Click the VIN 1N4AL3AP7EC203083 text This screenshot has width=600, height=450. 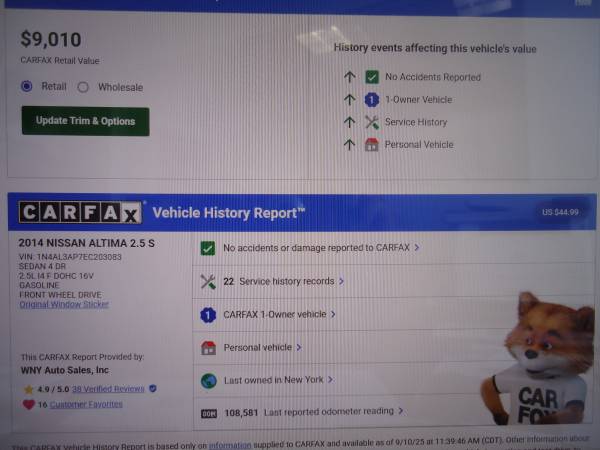pos(70,257)
